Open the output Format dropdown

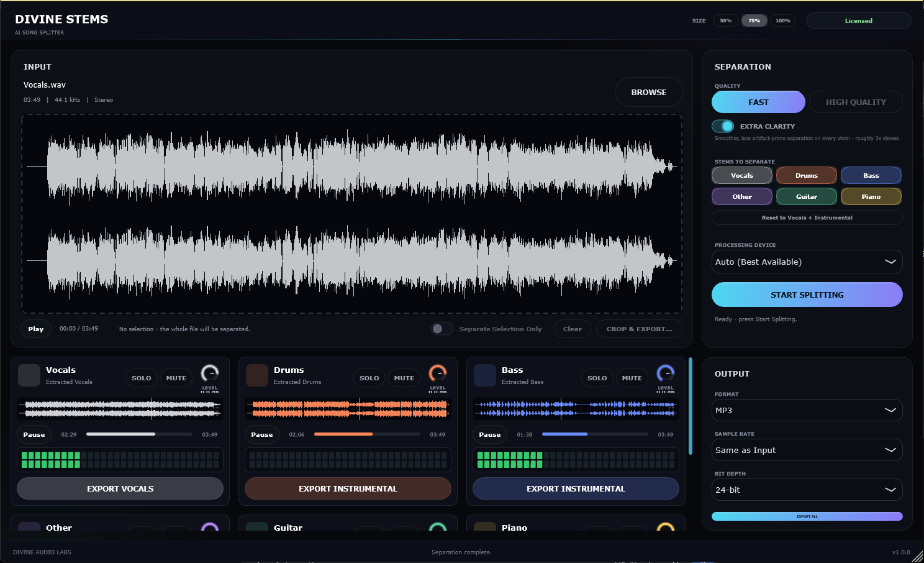[x=807, y=410]
